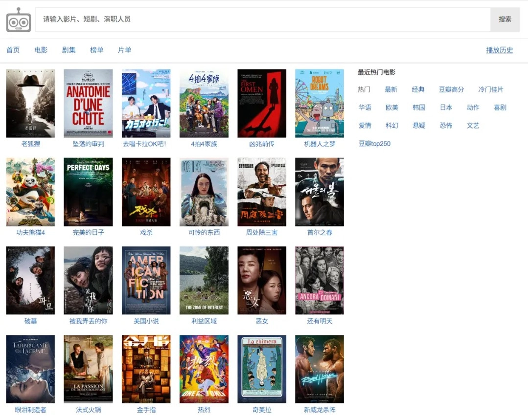Open the 片单 lists tab
528x420 pixels.
coord(125,50)
